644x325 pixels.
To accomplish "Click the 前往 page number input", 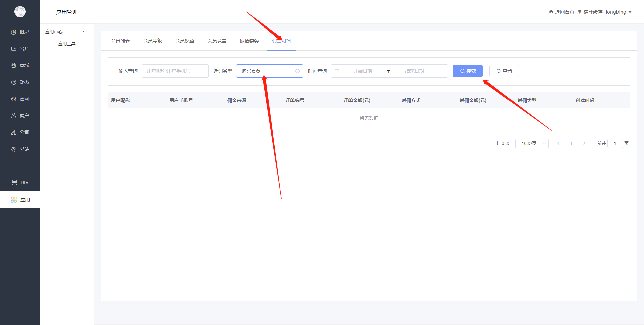I will [615, 143].
